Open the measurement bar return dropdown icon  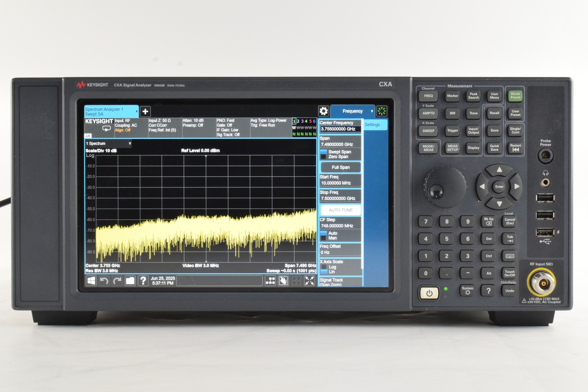pyautogui.click(x=107, y=128)
